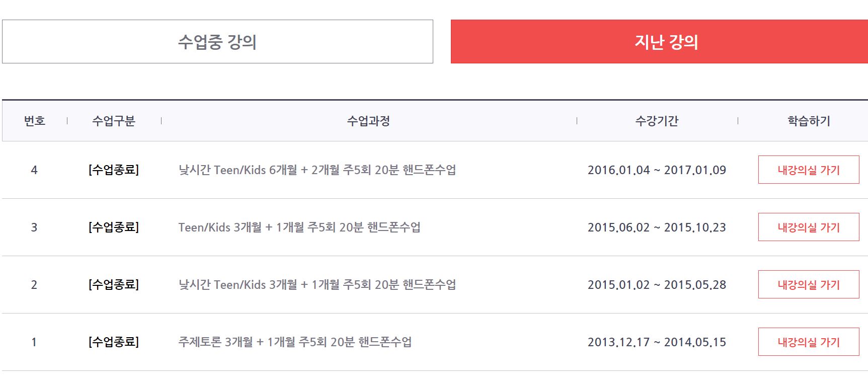Open the Teen/Kids 3개월 + 1개월 course in row 3

tap(299, 227)
